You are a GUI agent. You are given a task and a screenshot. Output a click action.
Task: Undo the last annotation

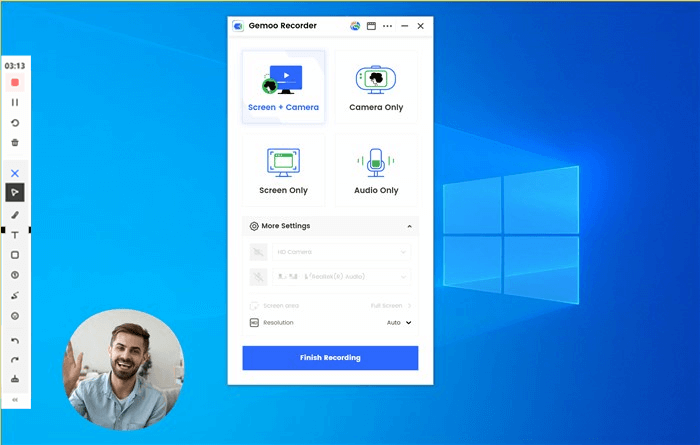(15, 341)
